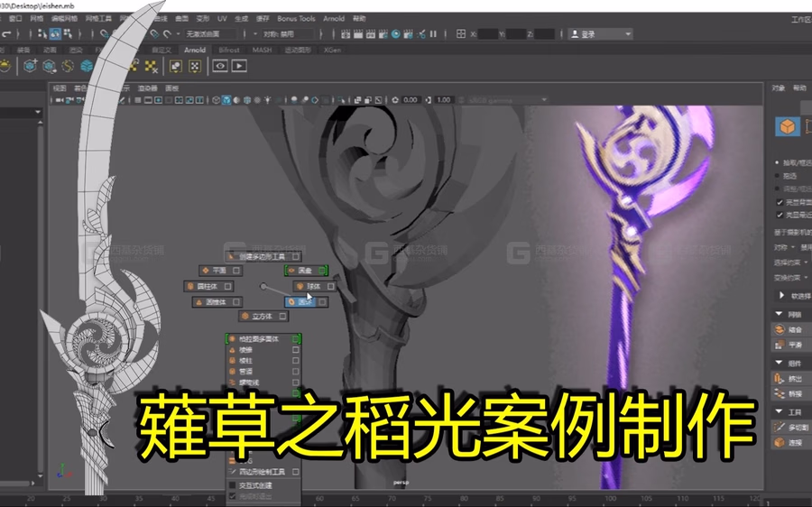Click Arnold curve collector icon on shelf
Screen dimensions: 812x507
tap(68, 66)
